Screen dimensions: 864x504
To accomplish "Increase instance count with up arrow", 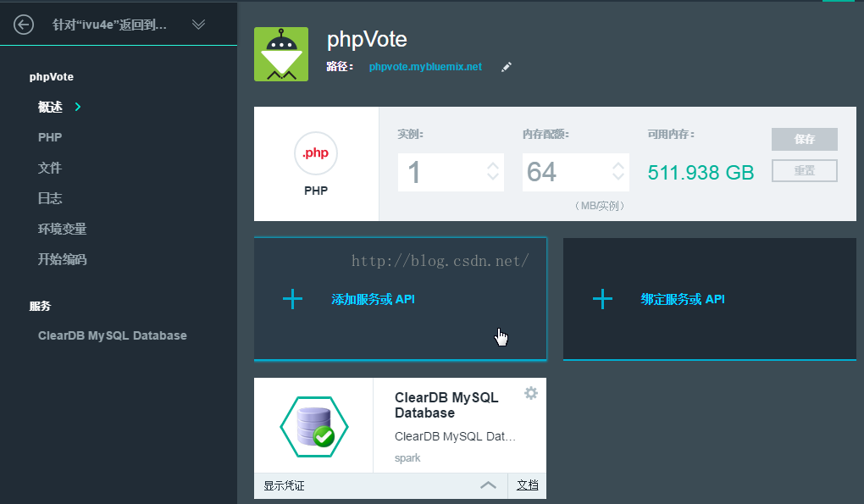I will point(493,166).
